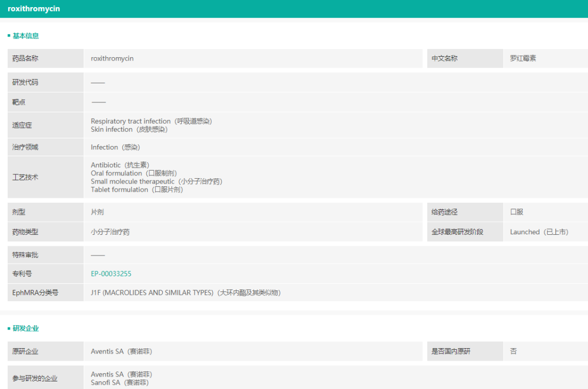Viewport: 588px width, 389px height.
Task: Click the 研发企业 section heading
Action: click(x=26, y=329)
